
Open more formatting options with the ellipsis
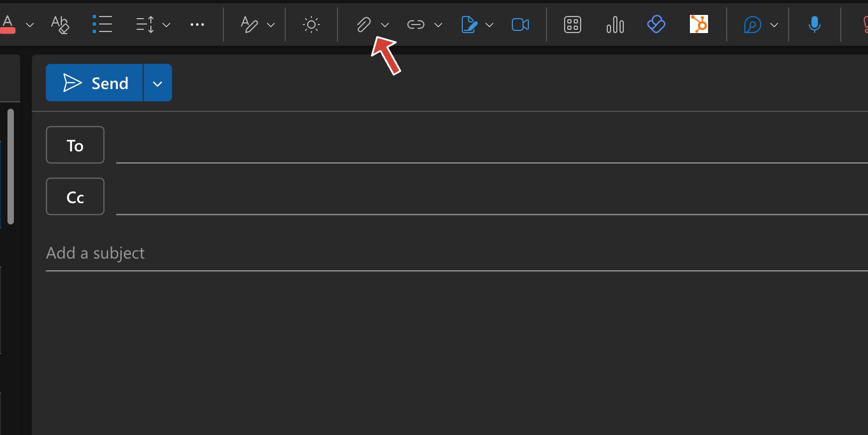pos(197,24)
